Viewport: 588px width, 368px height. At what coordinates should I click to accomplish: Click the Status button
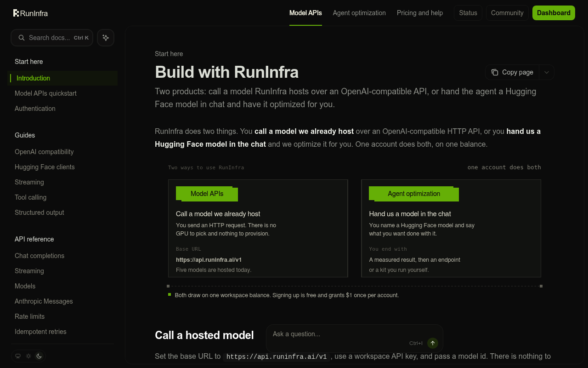[468, 13]
